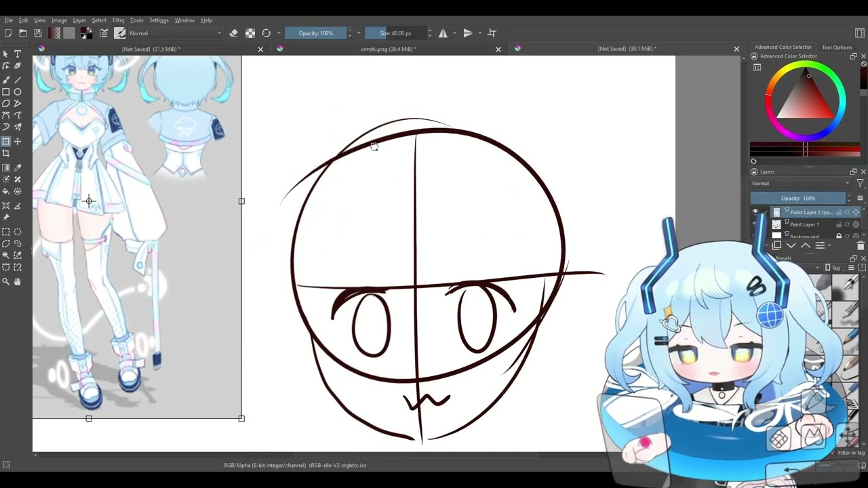
Task: Select the Fill bucket tool
Action: coord(6,192)
